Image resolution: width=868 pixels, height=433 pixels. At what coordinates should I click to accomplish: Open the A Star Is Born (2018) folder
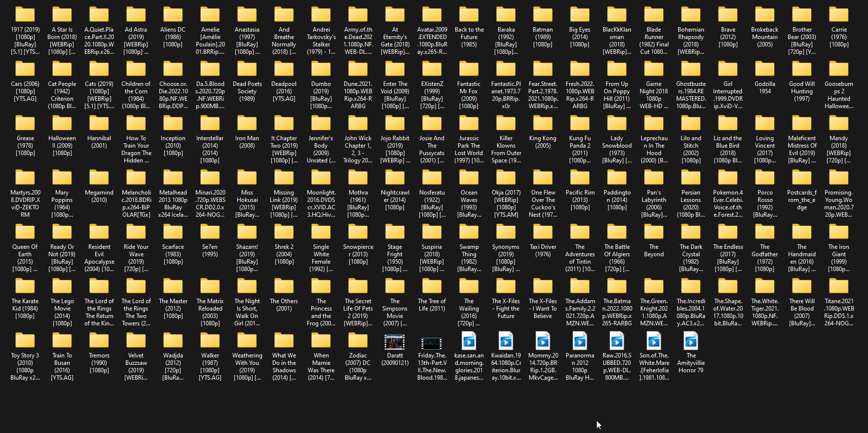(x=62, y=15)
